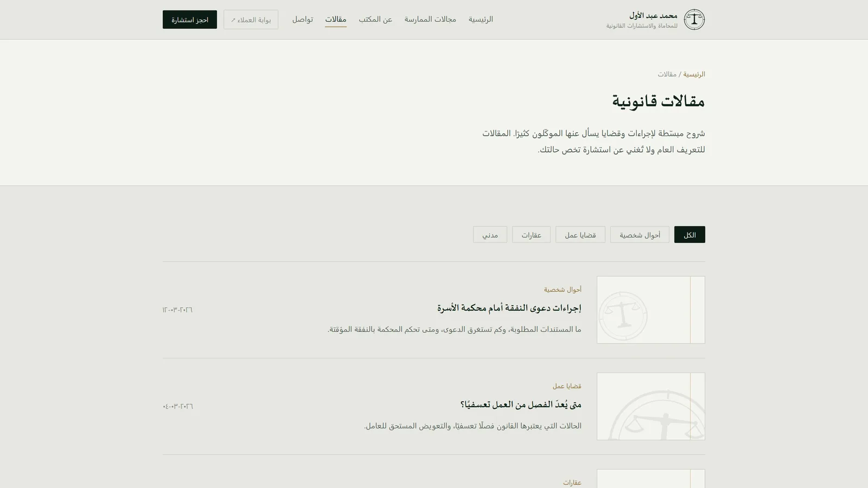868x488 pixels.
Task: Open تواصل navigation item
Action: pyautogui.click(x=303, y=20)
